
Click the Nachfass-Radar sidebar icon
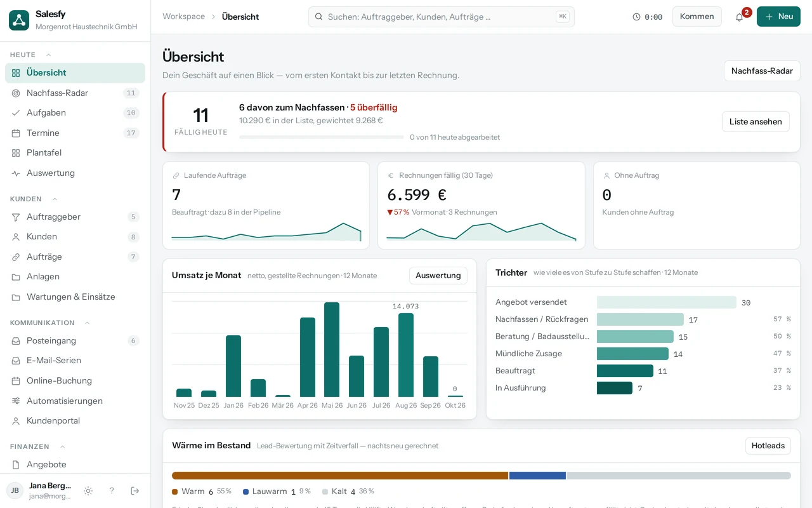(x=16, y=93)
